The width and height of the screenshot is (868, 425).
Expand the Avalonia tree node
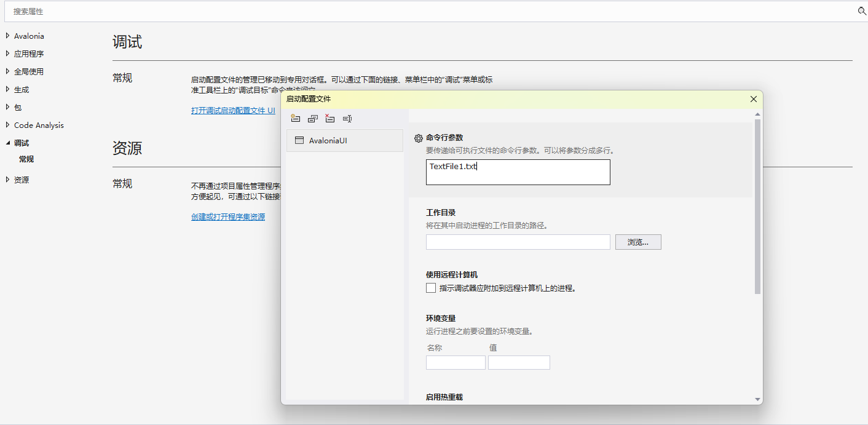pos(7,36)
